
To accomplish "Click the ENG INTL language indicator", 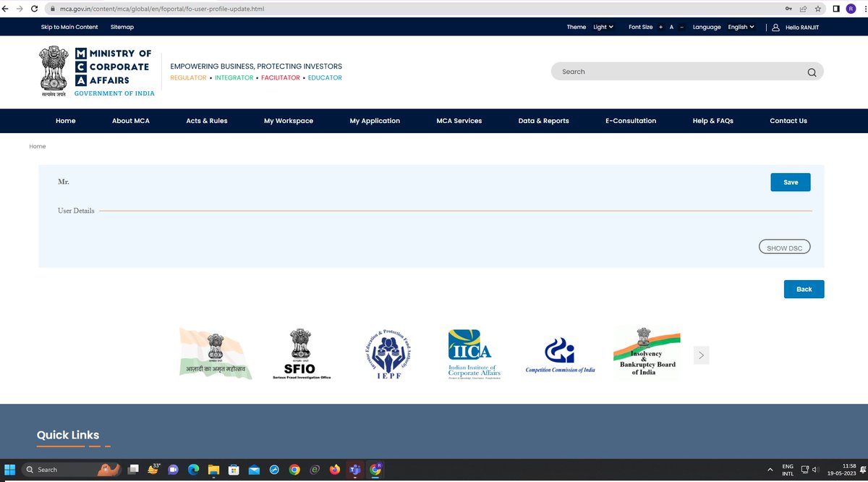I will (x=788, y=470).
